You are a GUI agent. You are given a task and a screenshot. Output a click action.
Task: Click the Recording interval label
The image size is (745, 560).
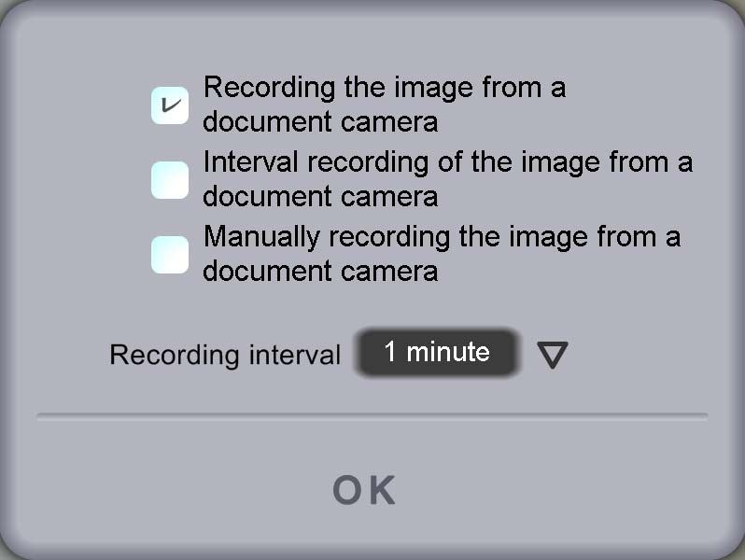[225, 355]
